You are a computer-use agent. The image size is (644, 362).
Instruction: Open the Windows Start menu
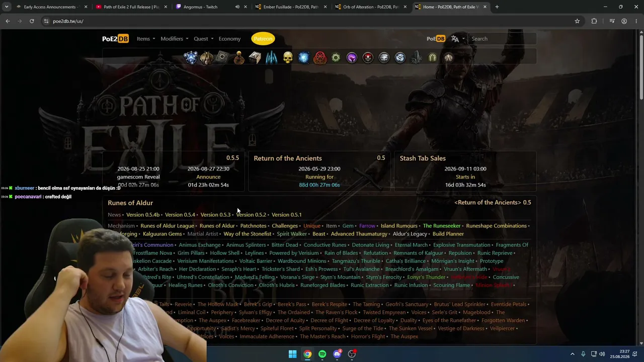[x=292, y=354]
